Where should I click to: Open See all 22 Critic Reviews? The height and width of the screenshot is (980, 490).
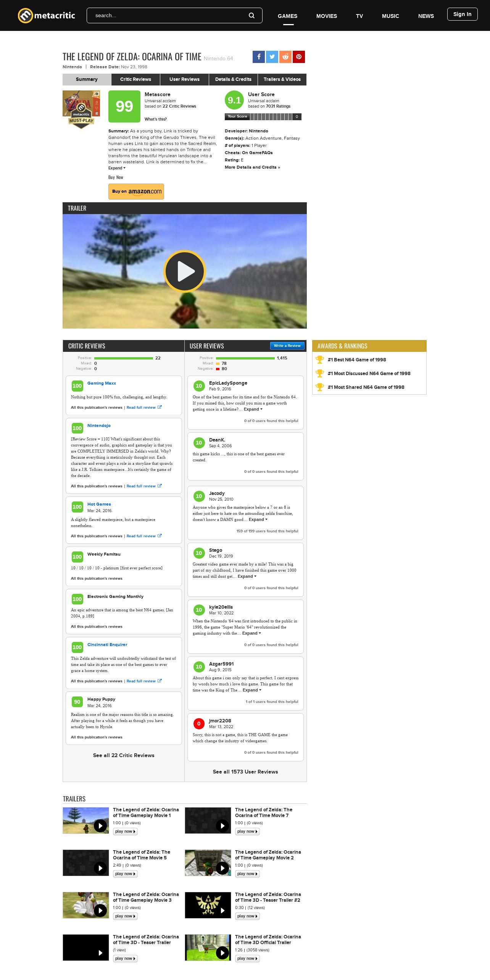click(124, 755)
